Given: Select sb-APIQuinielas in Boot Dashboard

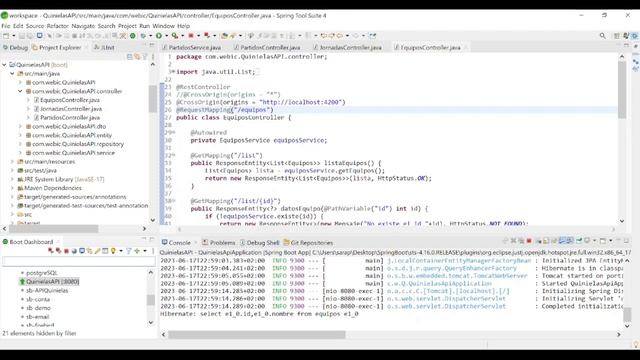Looking at the screenshot, I should coord(47,290).
